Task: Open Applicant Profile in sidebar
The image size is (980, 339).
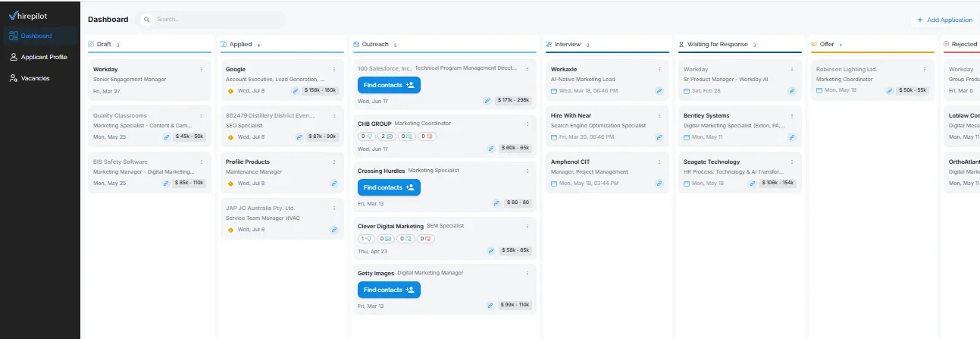Action: (40, 57)
